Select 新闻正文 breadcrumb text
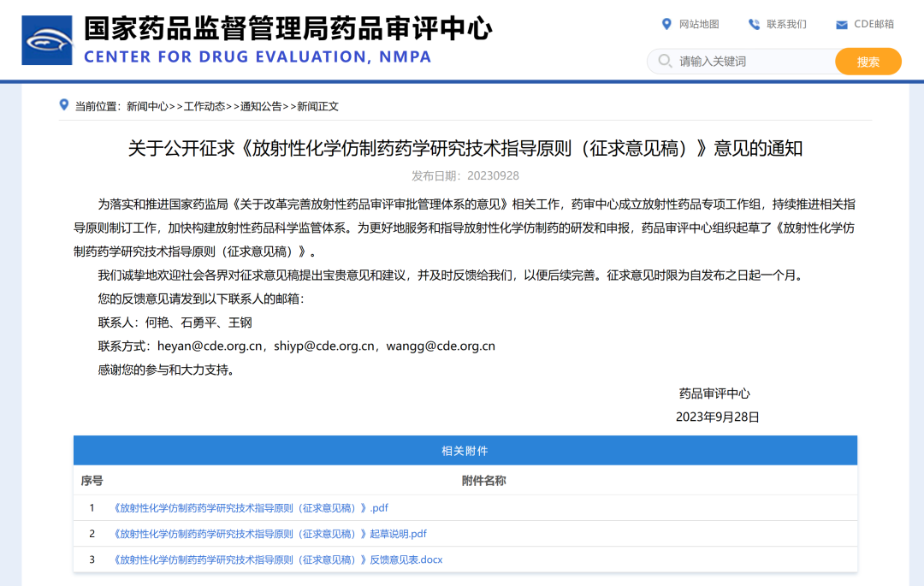The height and width of the screenshot is (586, 924). (317, 107)
